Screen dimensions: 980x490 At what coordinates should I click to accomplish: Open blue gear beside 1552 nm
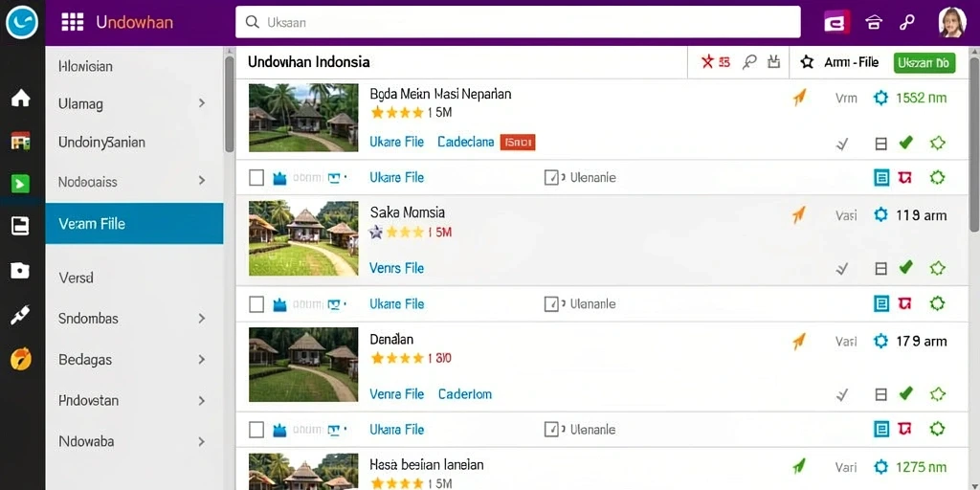880,98
